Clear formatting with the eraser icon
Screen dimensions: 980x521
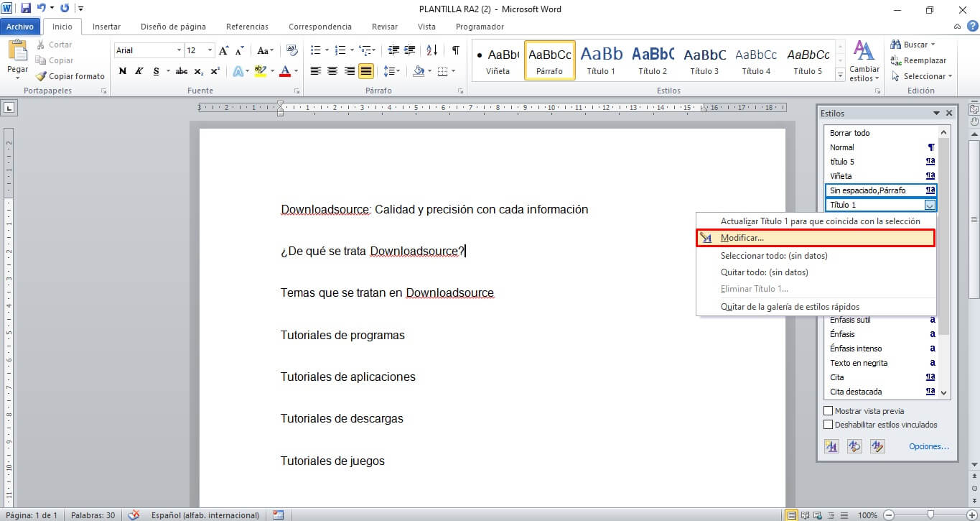291,50
